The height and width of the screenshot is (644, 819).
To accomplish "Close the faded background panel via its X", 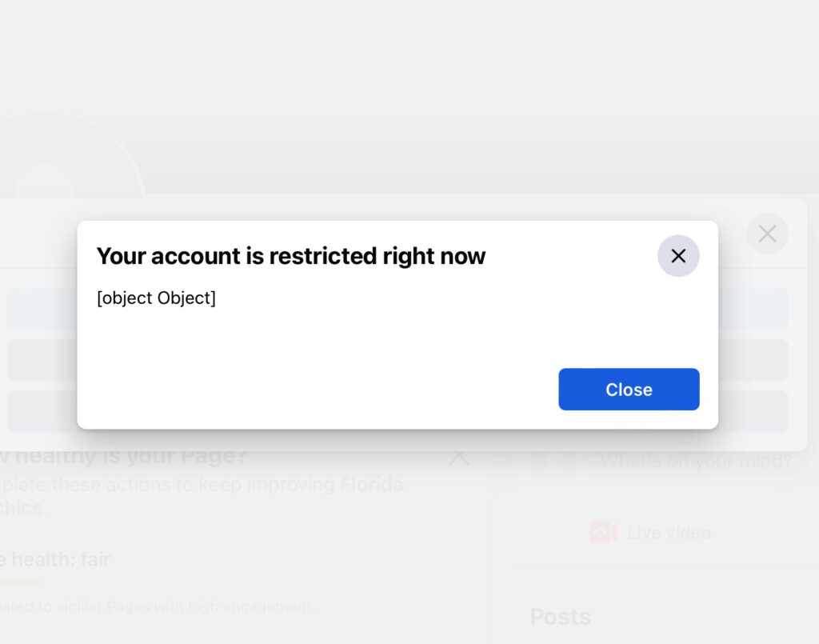I will coord(767,234).
